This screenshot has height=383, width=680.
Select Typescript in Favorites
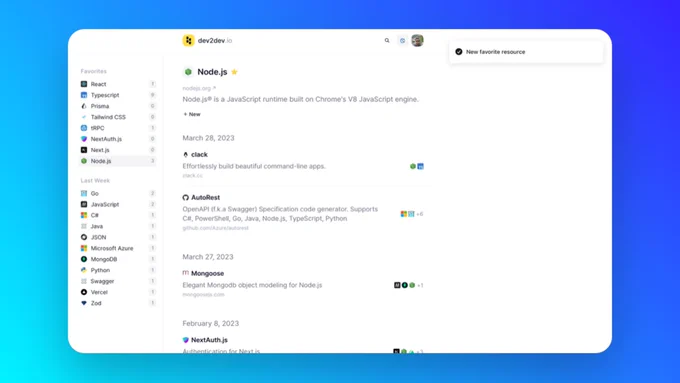118,95
